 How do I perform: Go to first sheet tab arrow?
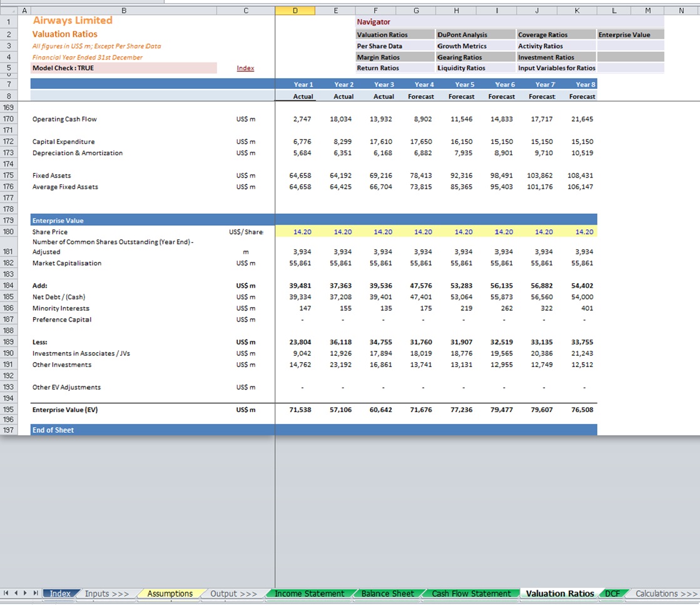coord(6,593)
